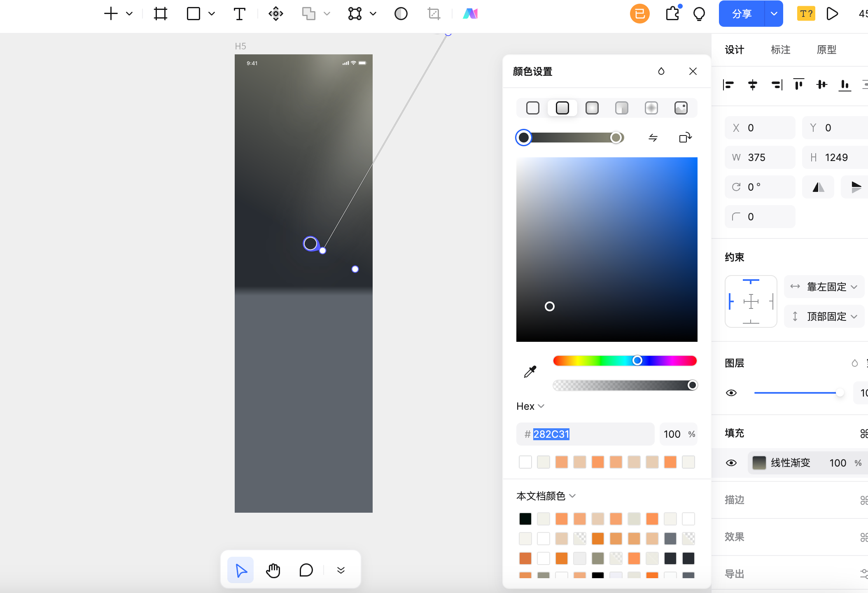868x593 pixels.
Task: Click the droplet icon in color settings header
Action: pyautogui.click(x=661, y=71)
